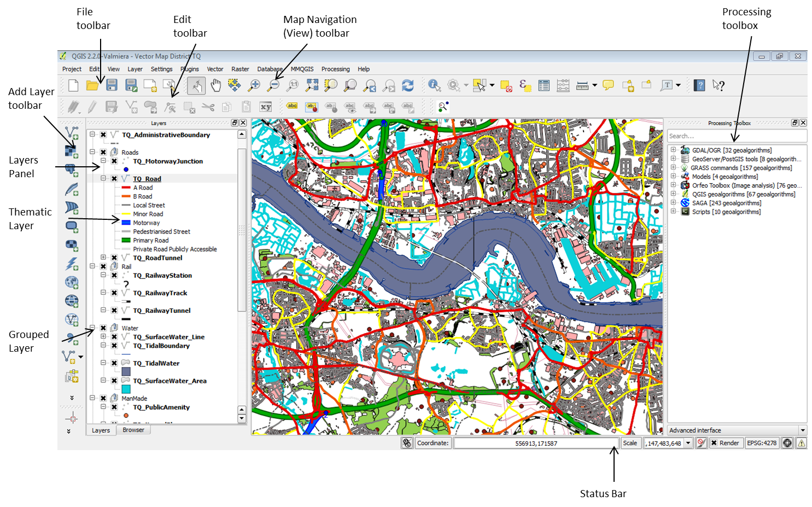Toggle visibility of Roads group
Screen dimensions: 812x507
coord(103,152)
